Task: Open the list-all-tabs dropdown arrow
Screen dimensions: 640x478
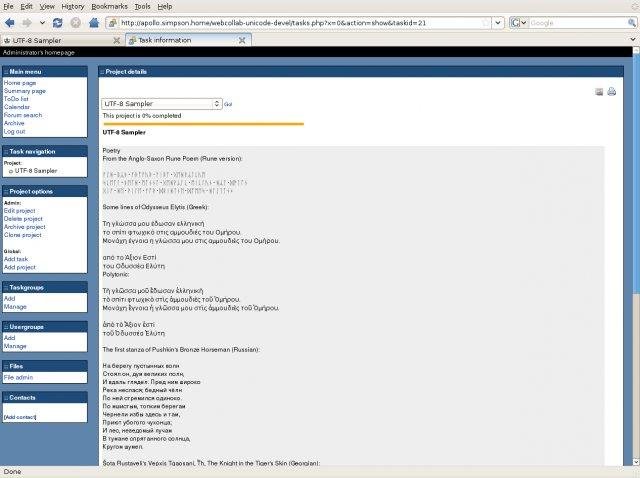Action: point(633,40)
